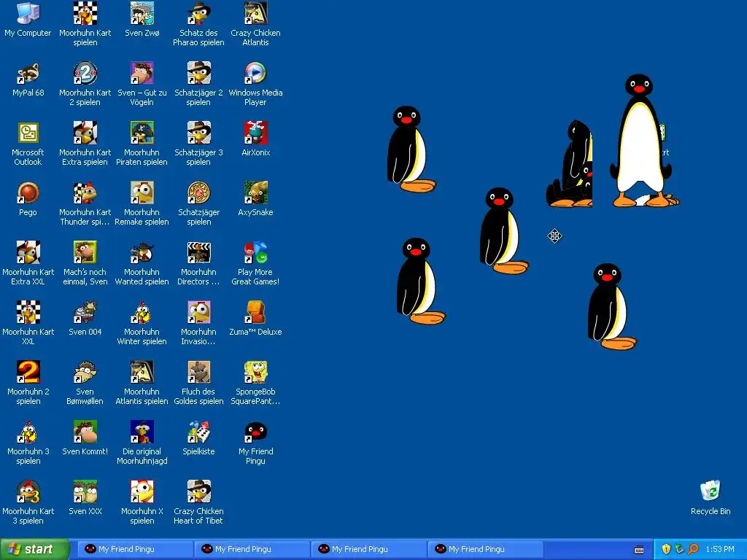Open the Moorhuhn Winter spielen shortcut
Image resolution: width=747 pixels, height=560 pixels.
[142, 312]
